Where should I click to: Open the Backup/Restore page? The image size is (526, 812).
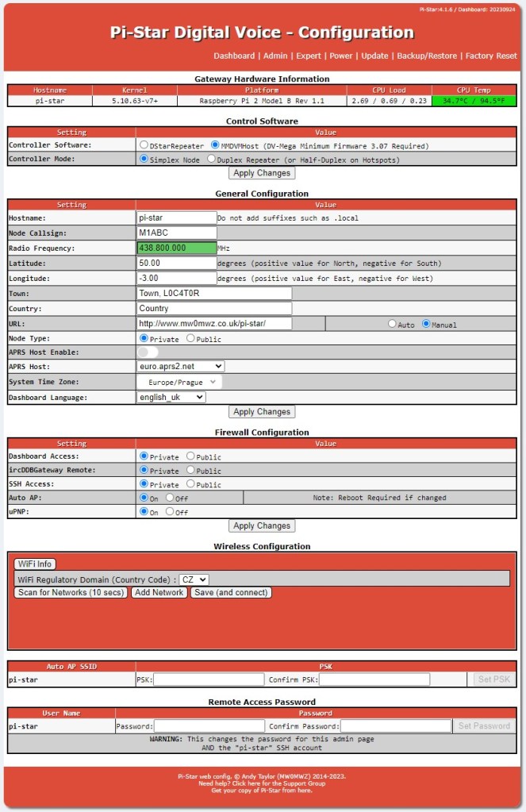(x=427, y=56)
